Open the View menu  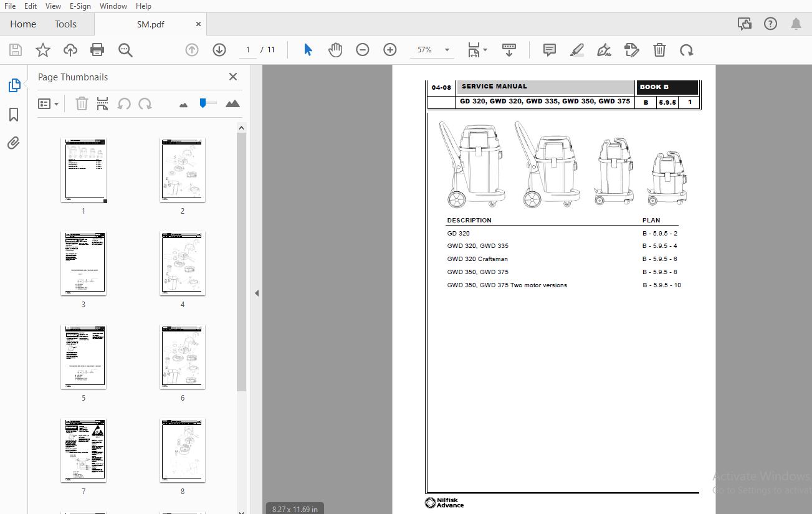(54, 6)
